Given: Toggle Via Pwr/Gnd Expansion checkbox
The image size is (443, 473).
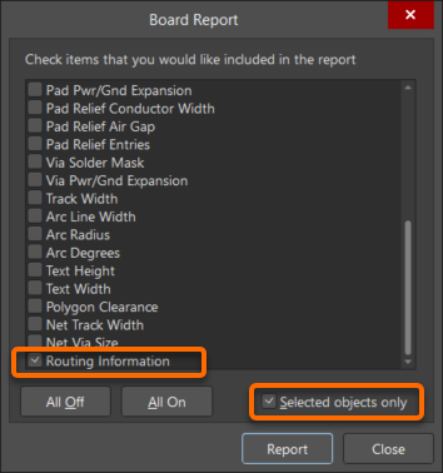Looking at the screenshot, I should (x=35, y=180).
